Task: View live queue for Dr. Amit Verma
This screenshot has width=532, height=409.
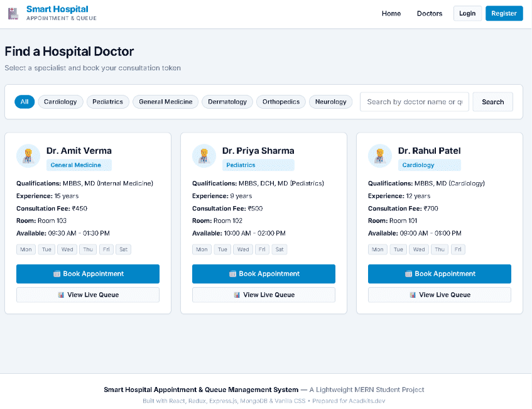Action: click(x=88, y=295)
